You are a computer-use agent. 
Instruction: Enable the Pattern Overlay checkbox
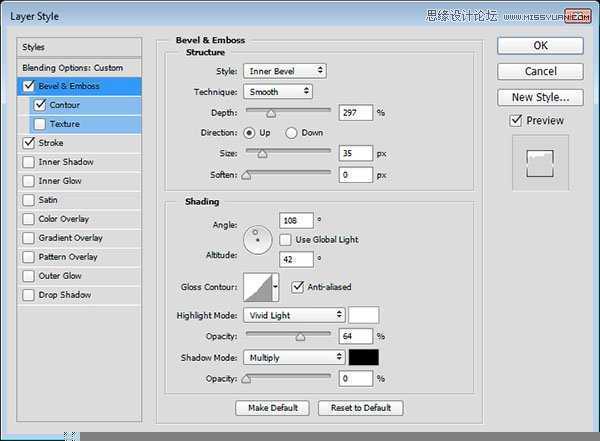click(29, 257)
